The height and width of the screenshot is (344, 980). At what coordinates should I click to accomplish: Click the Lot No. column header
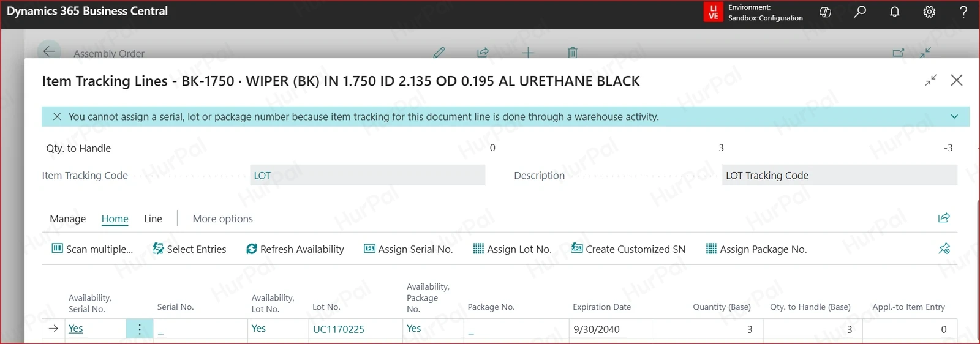pyautogui.click(x=326, y=307)
